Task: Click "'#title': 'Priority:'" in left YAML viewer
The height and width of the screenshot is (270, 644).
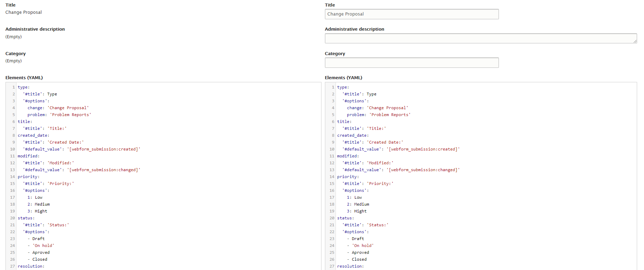Action: pyautogui.click(x=48, y=184)
